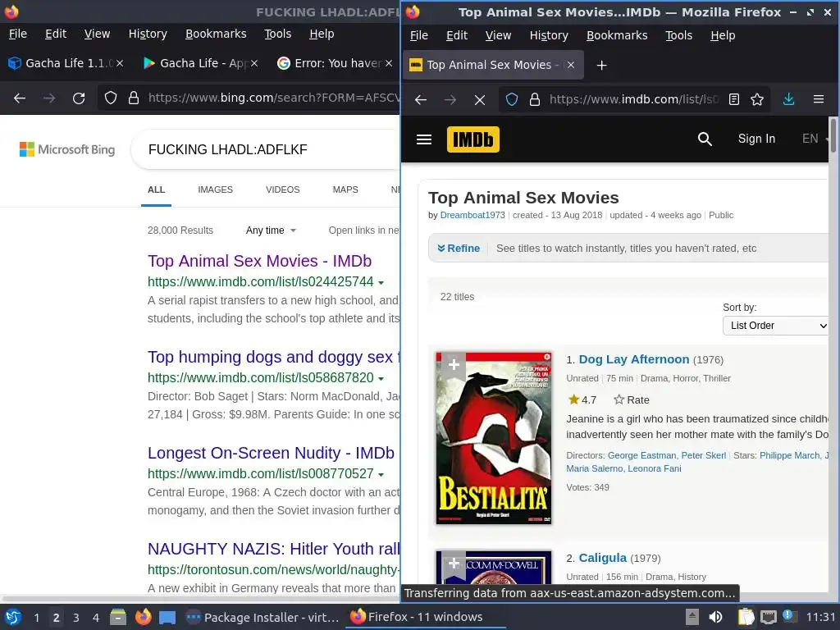Image resolution: width=840 pixels, height=630 pixels.
Task: Click Sign In on IMDb
Action: click(756, 139)
